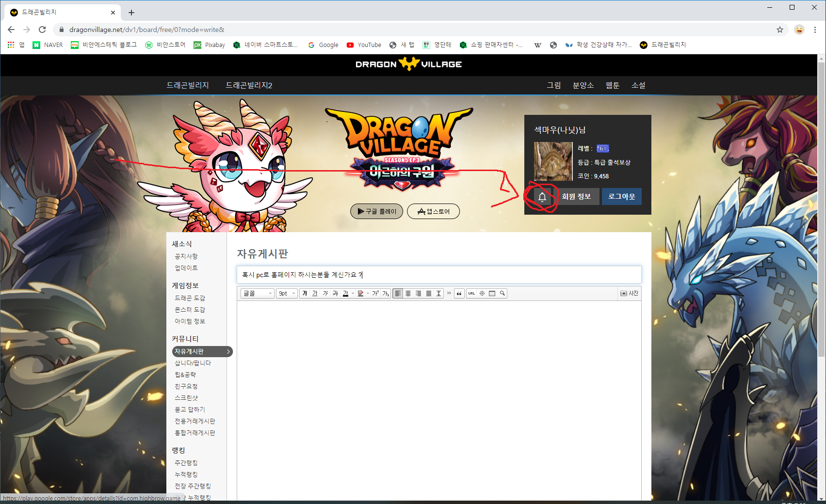826x504 pixels.
Task: Open NAVER bookmark
Action: (48, 45)
